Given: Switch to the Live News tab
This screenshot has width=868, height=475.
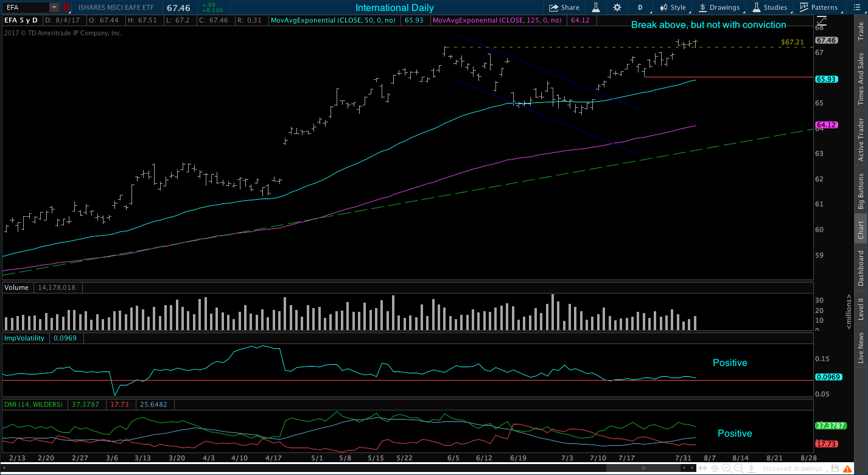Looking at the screenshot, I should click(861, 348).
